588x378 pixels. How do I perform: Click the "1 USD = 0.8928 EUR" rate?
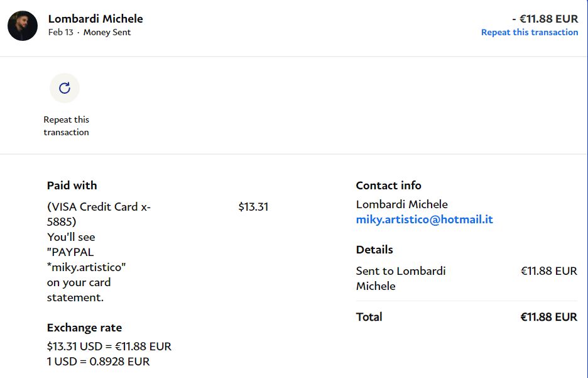tap(98, 362)
